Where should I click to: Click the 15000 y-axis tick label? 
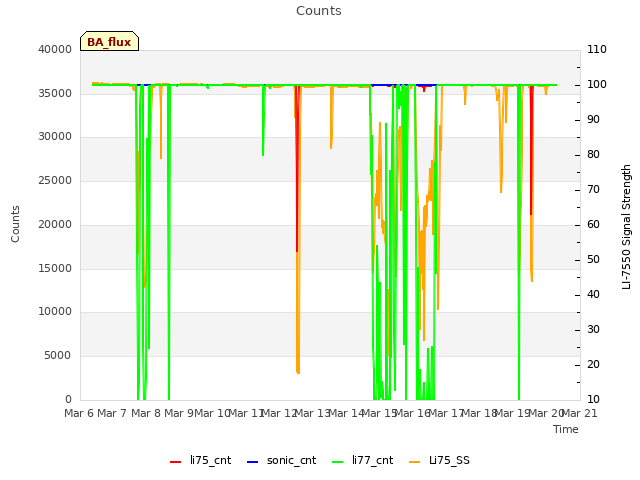[x=55, y=268]
